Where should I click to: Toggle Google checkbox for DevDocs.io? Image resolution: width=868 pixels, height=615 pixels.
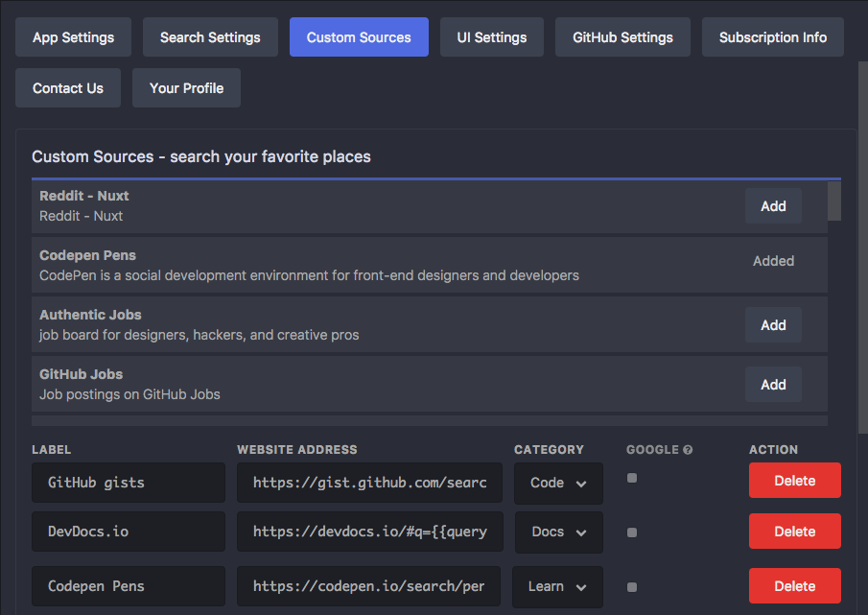click(x=632, y=532)
